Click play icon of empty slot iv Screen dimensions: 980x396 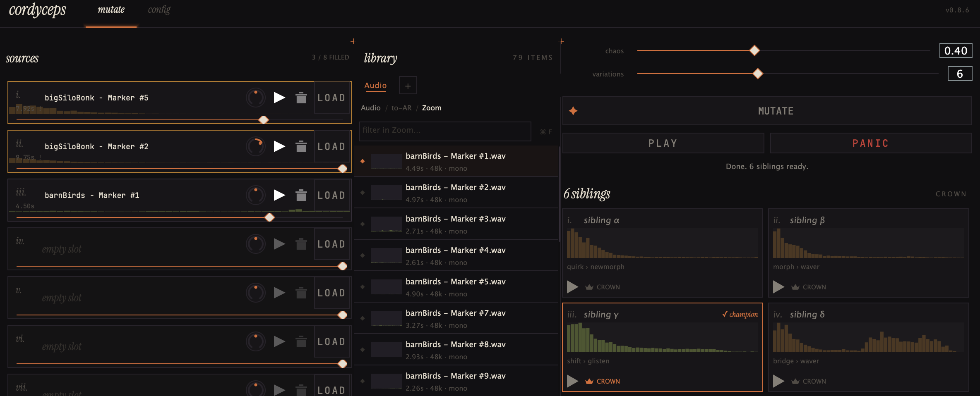coord(279,244)
